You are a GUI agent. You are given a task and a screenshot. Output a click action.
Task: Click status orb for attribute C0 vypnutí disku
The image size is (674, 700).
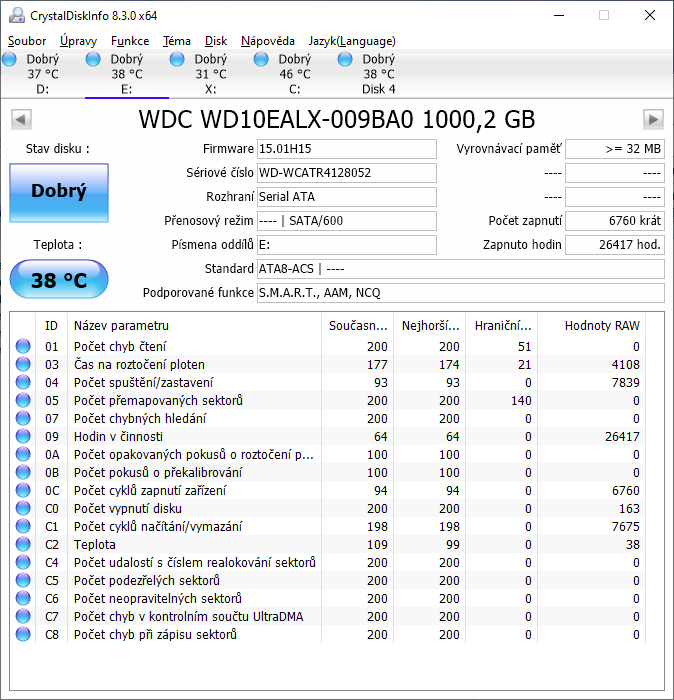(23, 508)
